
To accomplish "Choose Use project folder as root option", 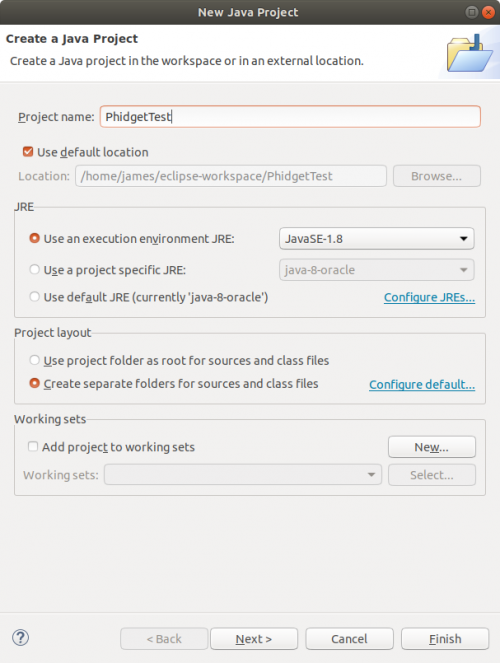I will pos(34,360).
